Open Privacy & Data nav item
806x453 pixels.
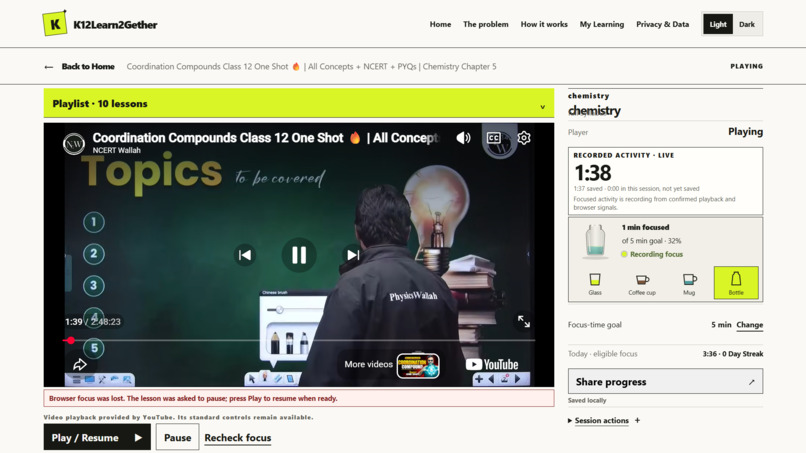[662, 24]
